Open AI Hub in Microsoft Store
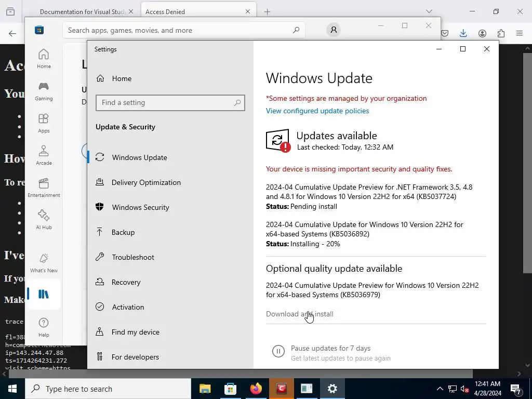The image size is (532, 399). [44, 220]
